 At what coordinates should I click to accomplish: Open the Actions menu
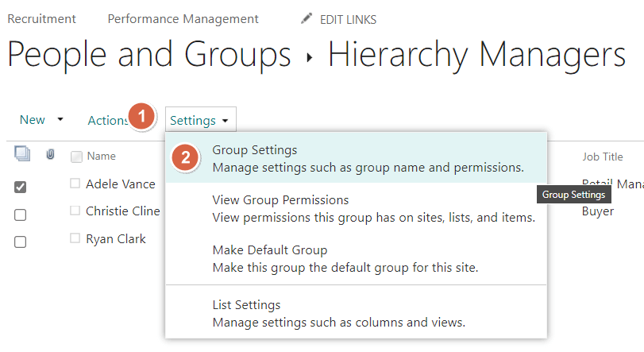(x=108, y=120)
